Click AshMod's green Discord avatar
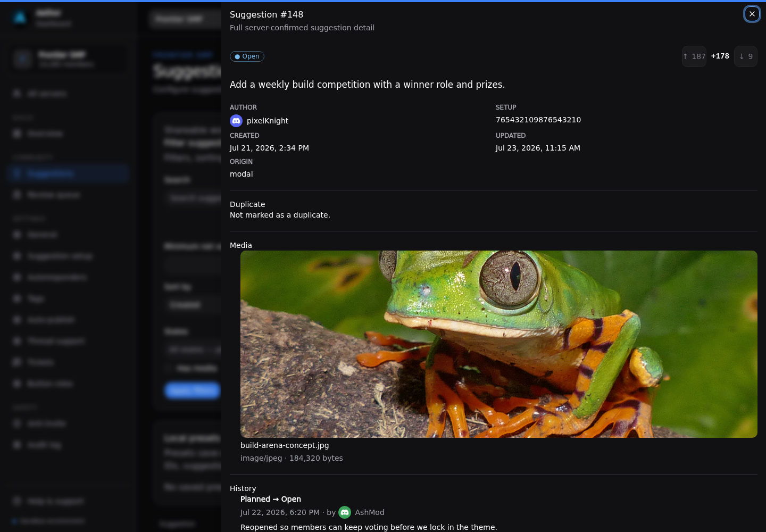The height and width of the screenshot is (532, 766). 345,512
